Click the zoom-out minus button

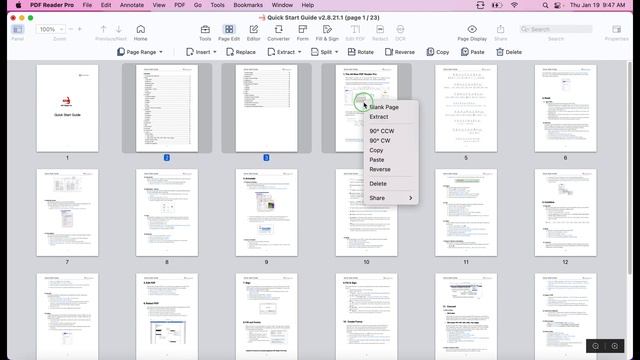(x=71, y=29)
